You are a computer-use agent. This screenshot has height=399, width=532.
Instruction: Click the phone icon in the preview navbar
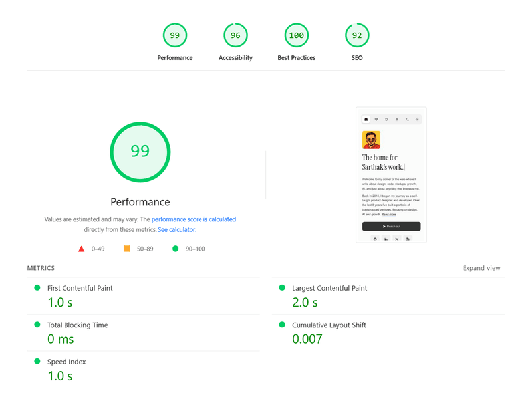[x=407, y=120]
